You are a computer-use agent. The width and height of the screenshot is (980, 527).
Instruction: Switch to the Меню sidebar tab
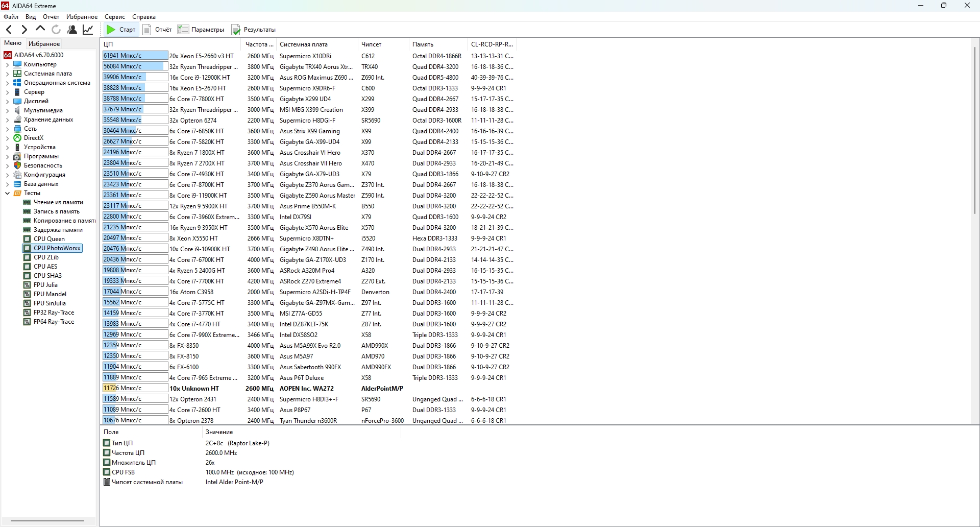(x=13, y=43)
